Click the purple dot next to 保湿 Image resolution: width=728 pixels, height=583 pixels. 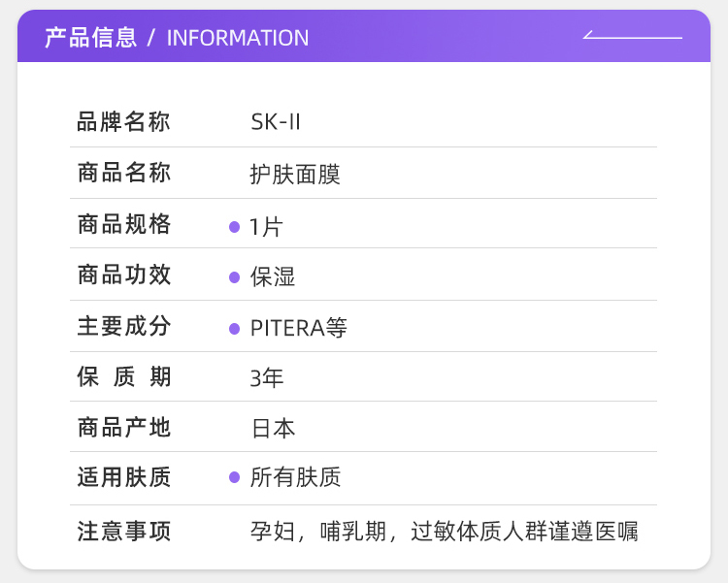point(234,277)
